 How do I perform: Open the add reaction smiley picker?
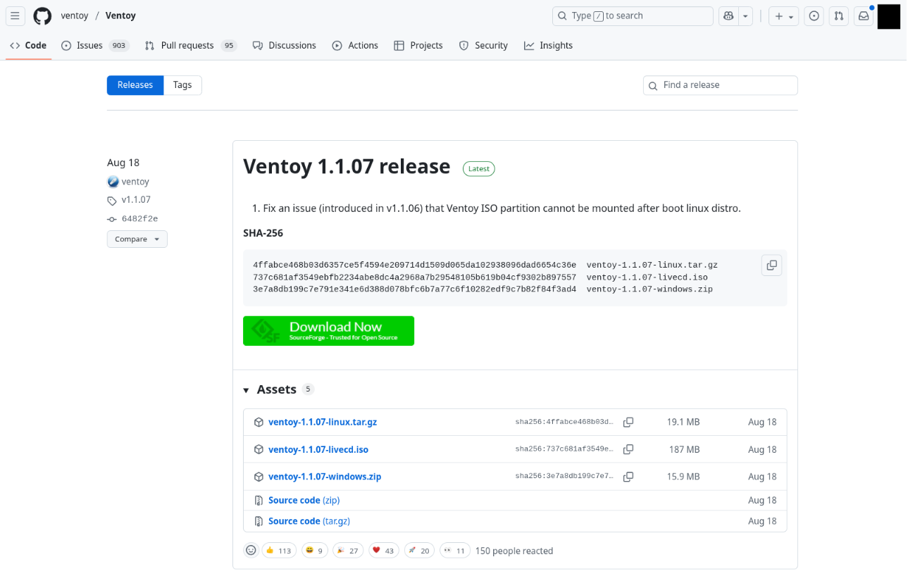(x=251, y=551)
